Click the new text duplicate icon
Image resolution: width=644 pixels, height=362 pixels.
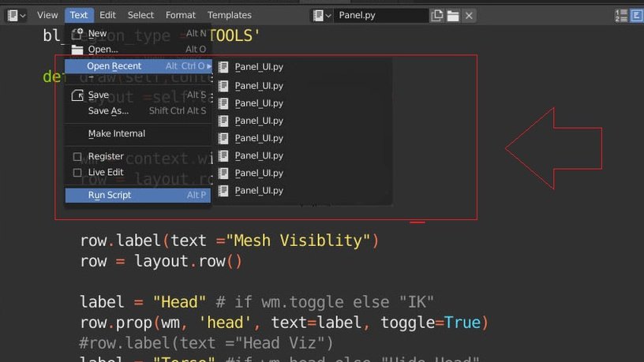pos(436,16)
